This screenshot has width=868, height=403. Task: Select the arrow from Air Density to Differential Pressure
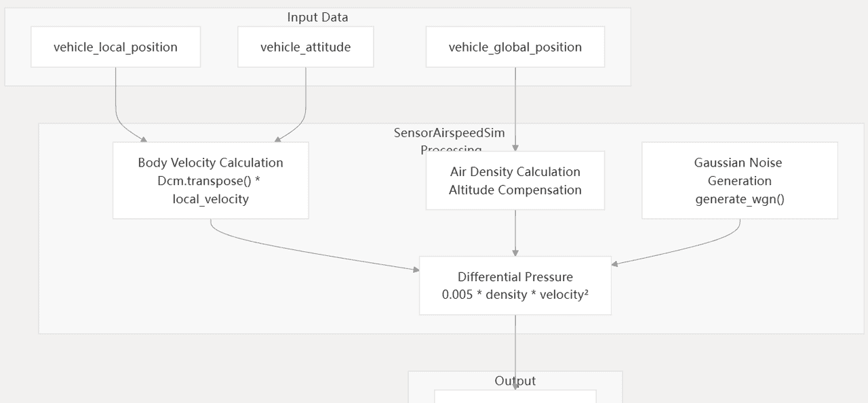coord(515,234)
